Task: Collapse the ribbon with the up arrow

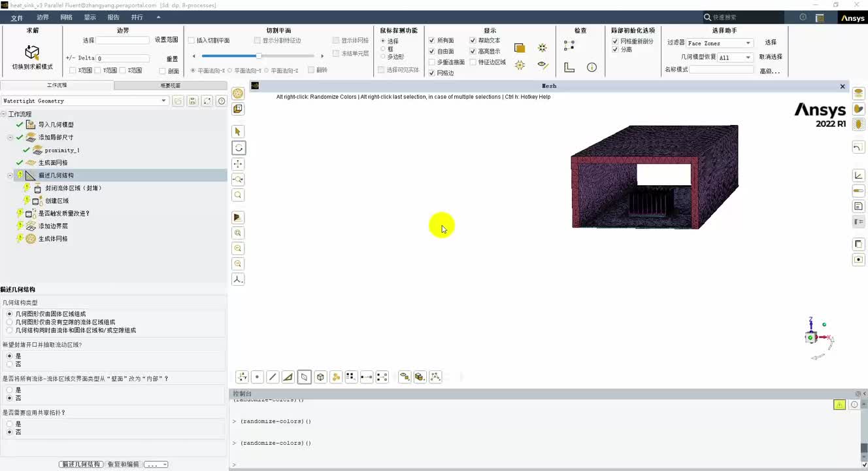Action: click(159, 18)
